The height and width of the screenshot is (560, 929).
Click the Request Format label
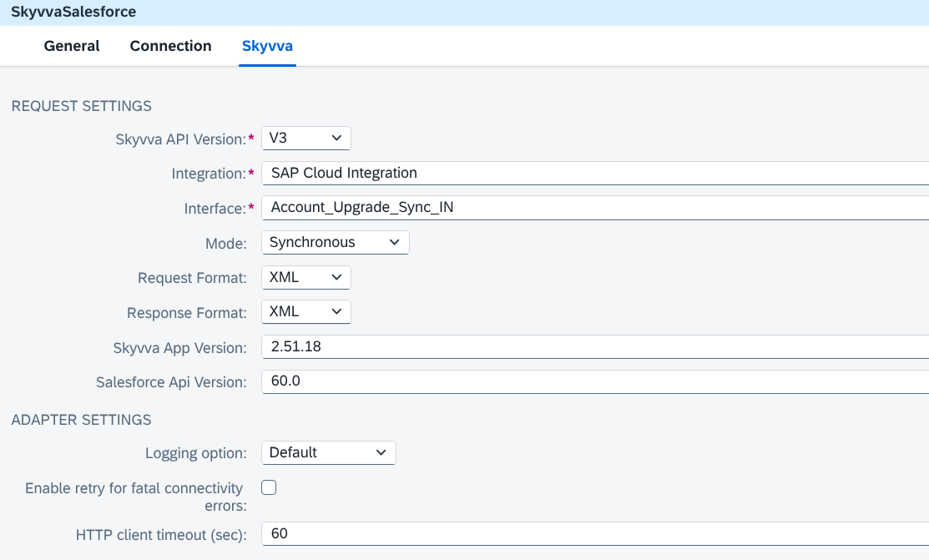click(x=192, y=278)
